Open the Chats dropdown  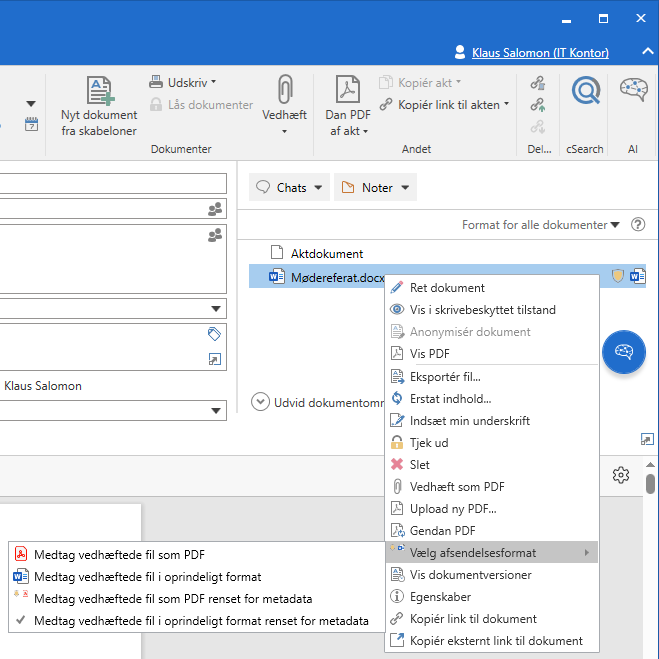(290, 187)
